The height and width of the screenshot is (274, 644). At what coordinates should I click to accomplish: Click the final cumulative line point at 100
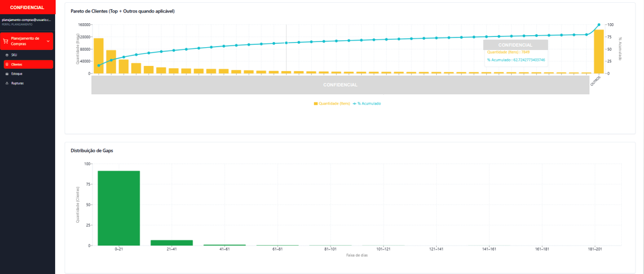pos(599,25)
